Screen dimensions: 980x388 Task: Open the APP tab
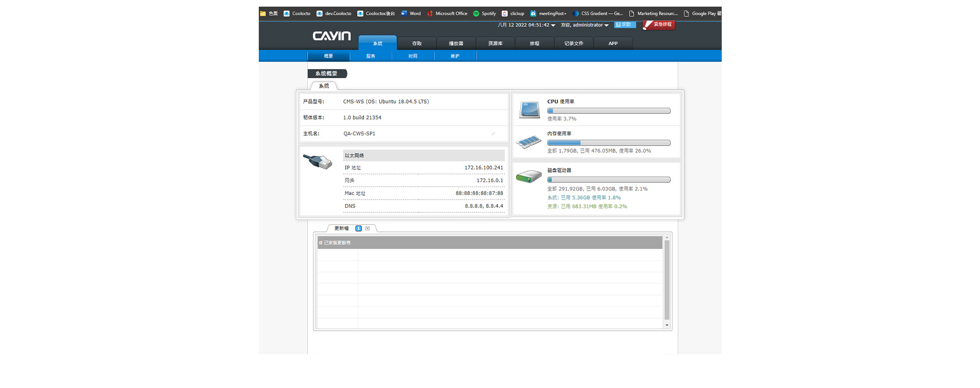pyautogui.click(x=613, y=43)
